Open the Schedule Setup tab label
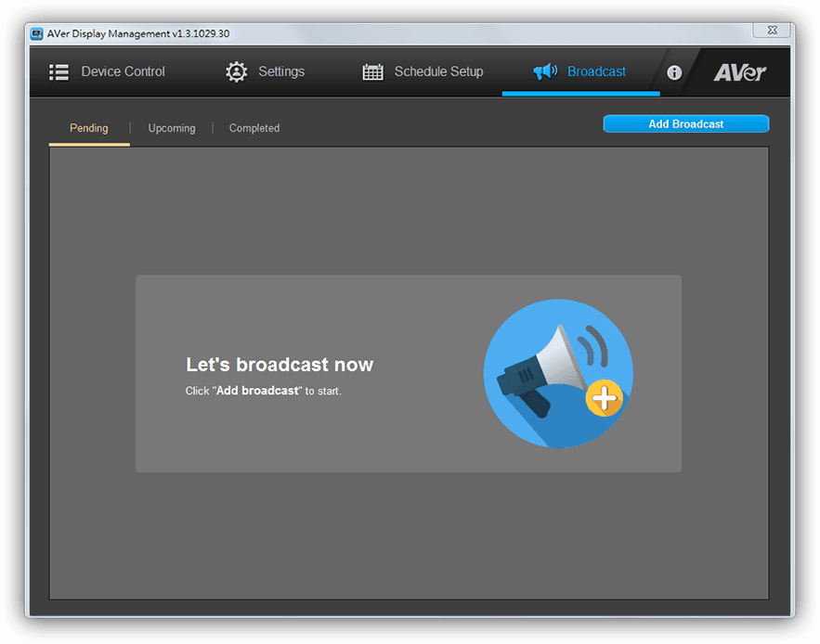This screenshot has height=644, width=820. [x=438, y=71]
